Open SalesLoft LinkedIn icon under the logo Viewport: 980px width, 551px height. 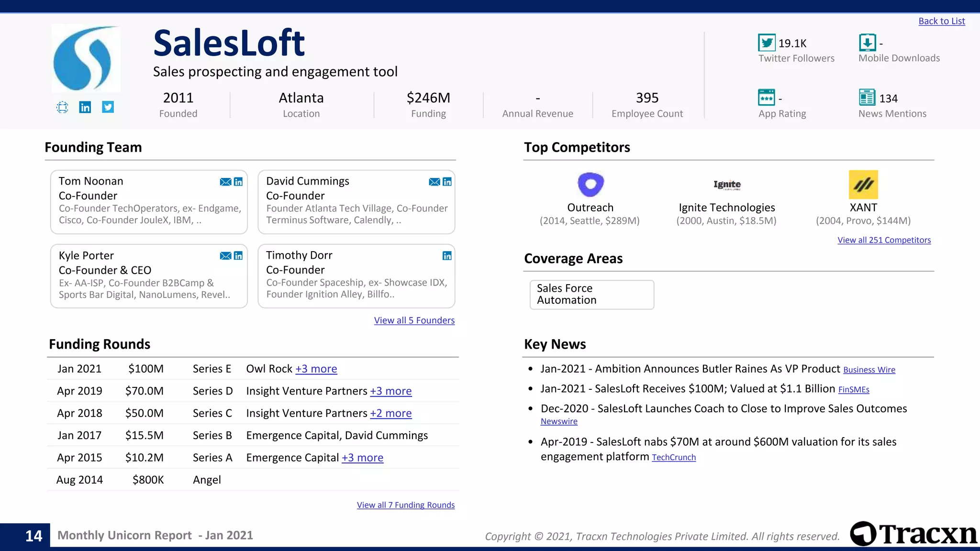[85, 107]
